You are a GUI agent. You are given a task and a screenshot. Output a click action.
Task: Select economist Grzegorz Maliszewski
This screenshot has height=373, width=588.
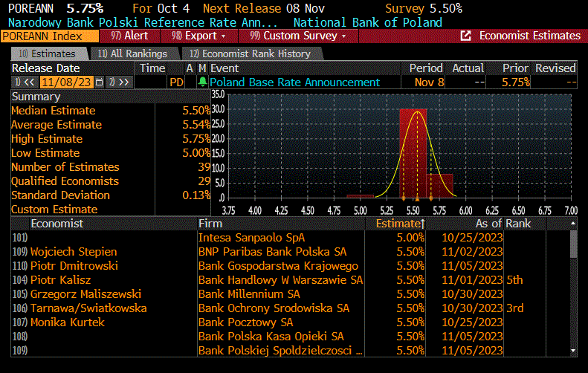point(86,294)
